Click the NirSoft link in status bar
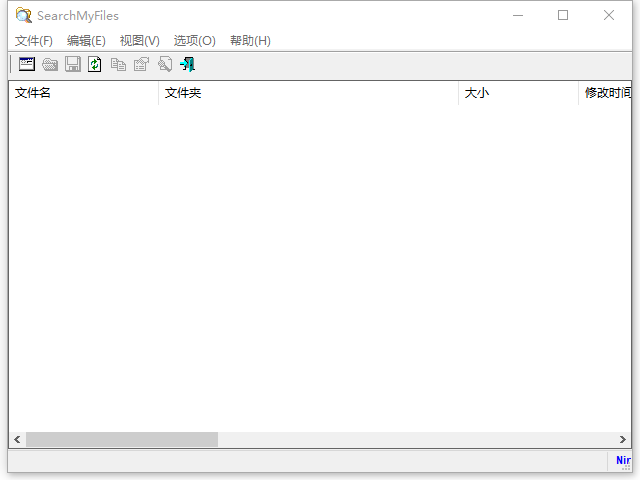The height and width of the screenshot is (480, 640). point(623,460)
